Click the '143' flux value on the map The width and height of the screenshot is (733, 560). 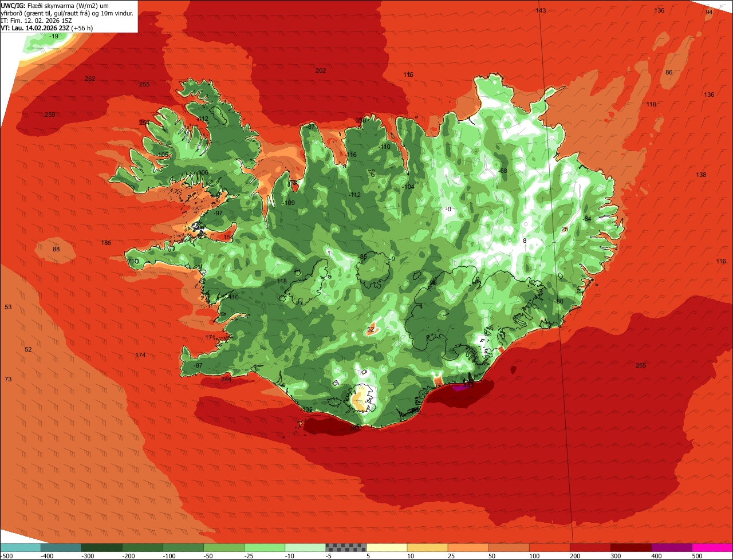pos(541,11)
